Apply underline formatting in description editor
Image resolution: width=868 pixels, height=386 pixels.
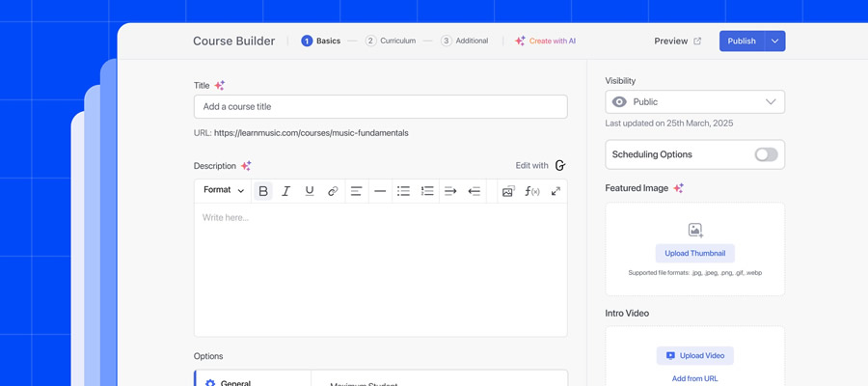(x=310, y=191)
